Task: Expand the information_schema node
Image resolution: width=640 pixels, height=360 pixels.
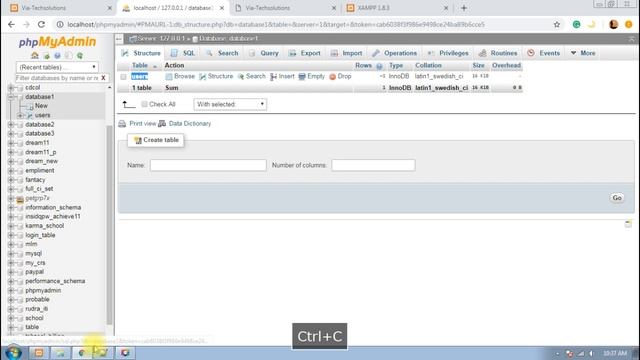Action: [11, 207]
